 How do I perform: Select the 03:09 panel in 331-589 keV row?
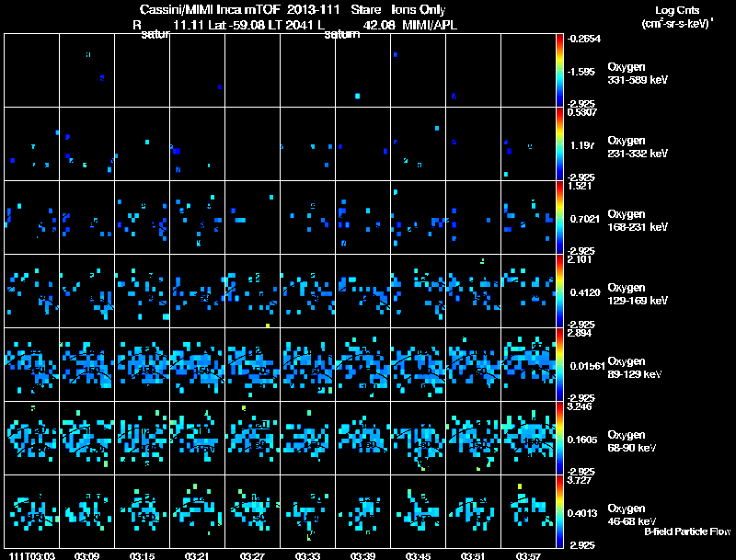point(86,71)
